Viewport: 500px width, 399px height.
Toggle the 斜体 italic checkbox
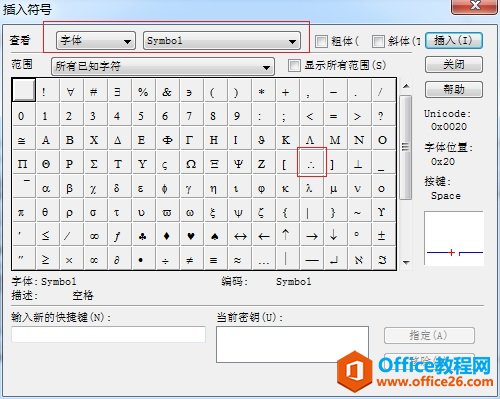[x=378, y=41]
